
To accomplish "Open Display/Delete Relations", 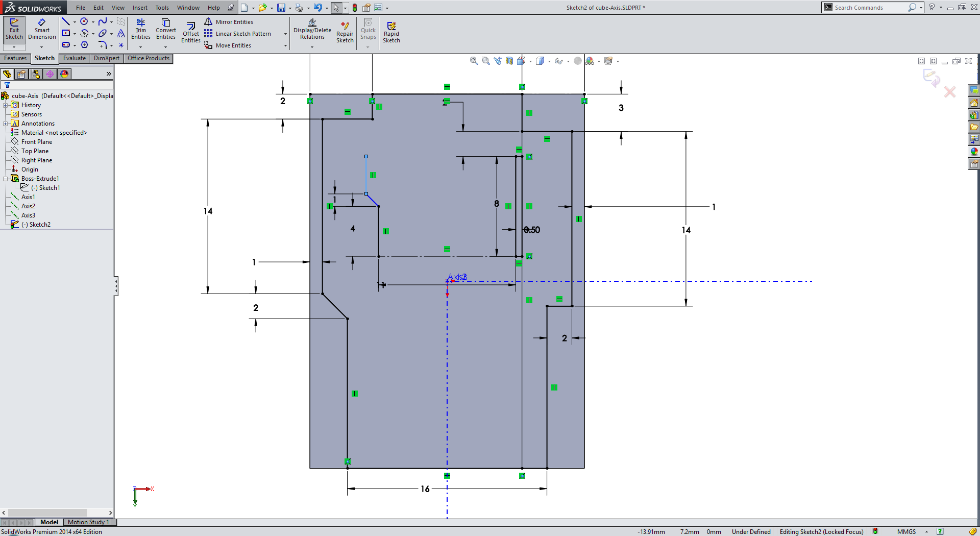I will click(312, 30).
